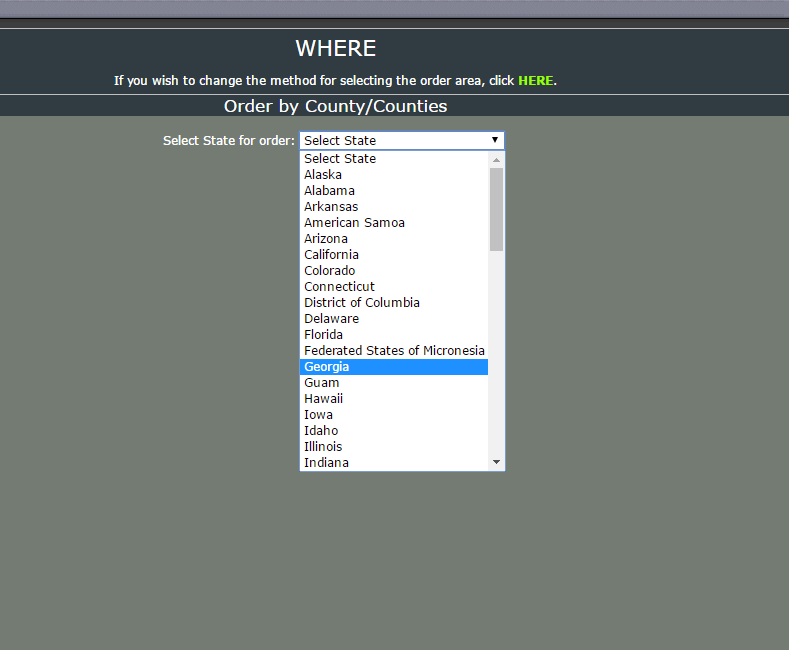The height and width of the screenshot is (650, 789).
Task: Choose Federated States of Micronesia
Action: pyautogui.click(x=394, y=351)
